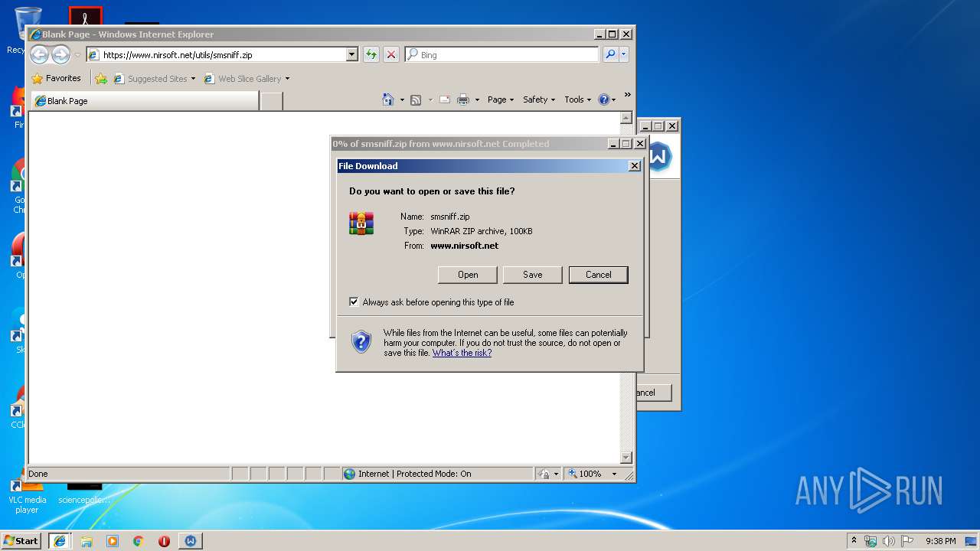Click Cancel in the background window

click(652, 393)
